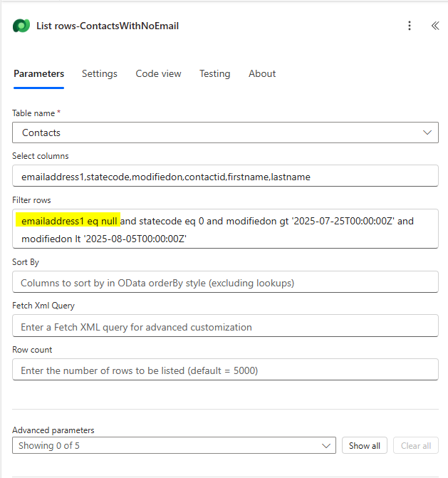The width and height of the screenshot is (448, 478).
Task: Click the Show all button
Action: [x=364, y=445]
